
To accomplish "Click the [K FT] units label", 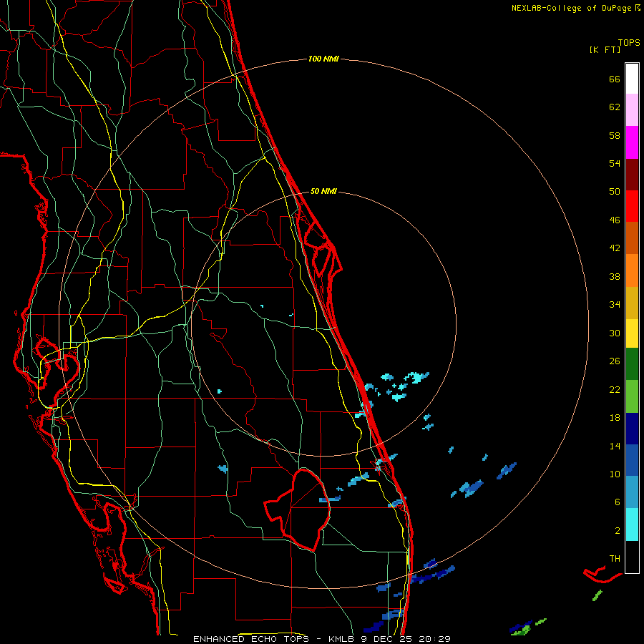I will (605, 50).
